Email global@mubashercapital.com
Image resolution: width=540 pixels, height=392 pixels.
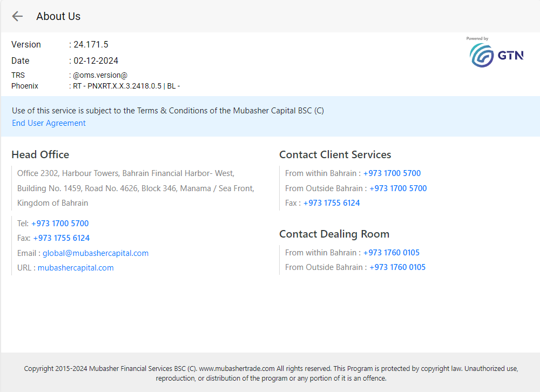96,253
